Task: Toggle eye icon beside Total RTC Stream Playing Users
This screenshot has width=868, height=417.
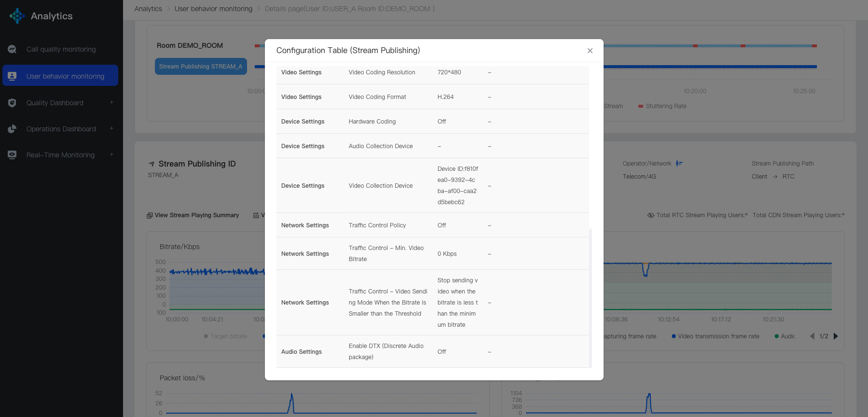Action: 650,215
